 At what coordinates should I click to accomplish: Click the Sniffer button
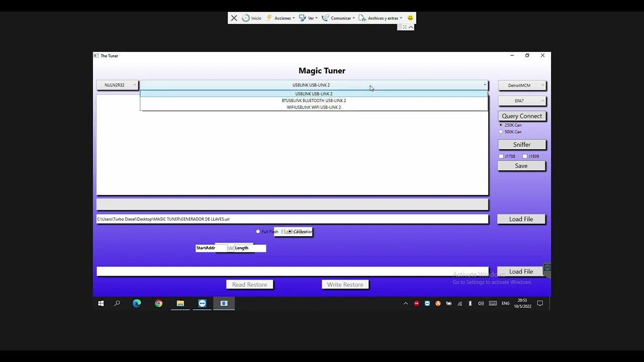[x=522, y=145]
